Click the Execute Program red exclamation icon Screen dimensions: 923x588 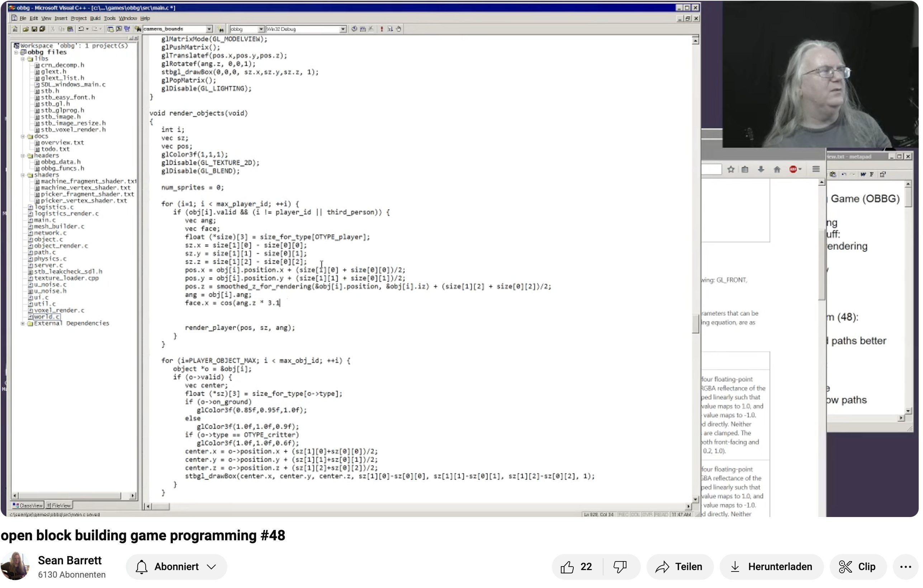pos(383,29)
